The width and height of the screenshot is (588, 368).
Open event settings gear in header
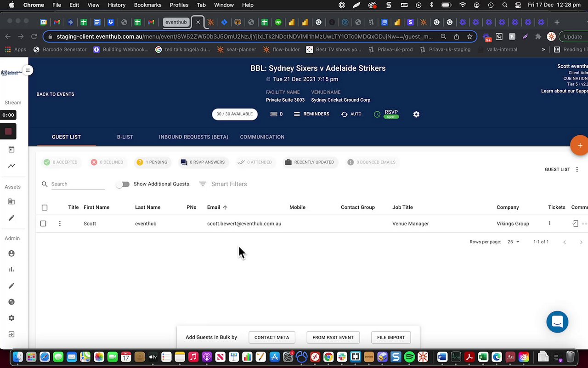click(x=416, y=114)
